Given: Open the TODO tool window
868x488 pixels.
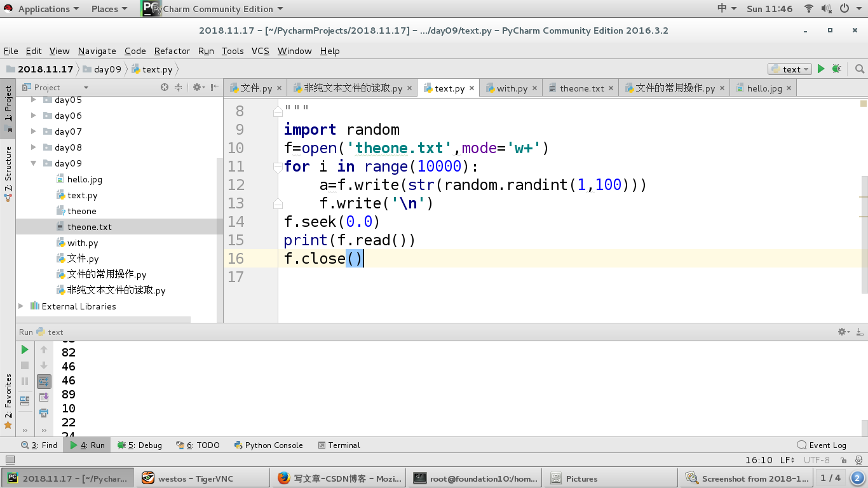Looking at the screenshot, I should (x=198, y=445).
